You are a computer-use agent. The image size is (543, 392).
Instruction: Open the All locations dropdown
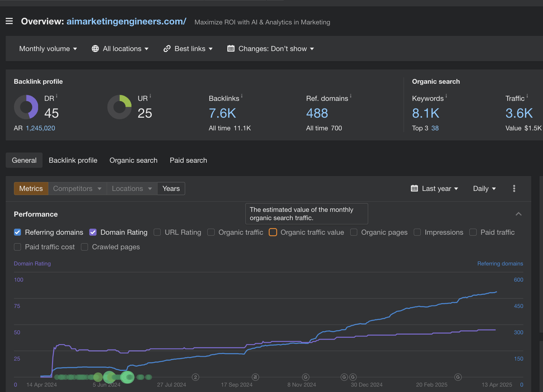tap(120, 49)
